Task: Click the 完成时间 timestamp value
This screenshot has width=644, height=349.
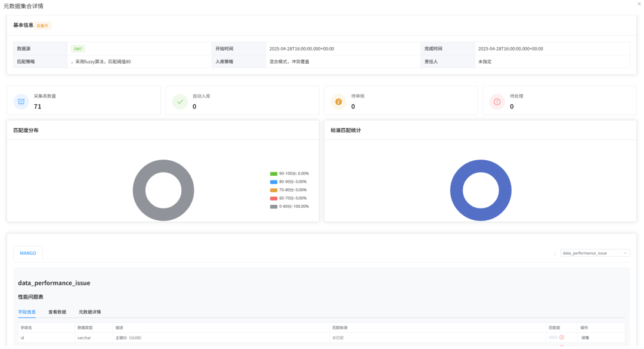Action: (510, 49)
